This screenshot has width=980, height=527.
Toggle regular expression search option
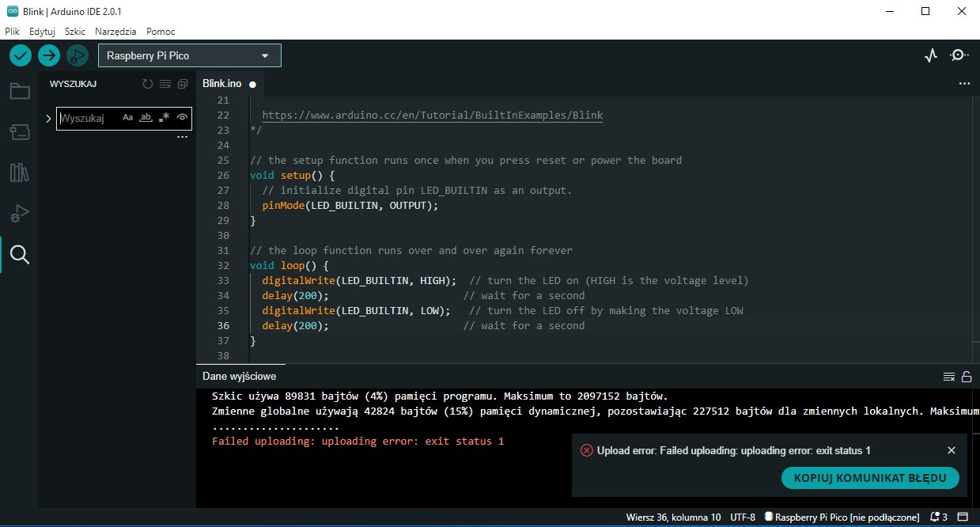point(164,118)
